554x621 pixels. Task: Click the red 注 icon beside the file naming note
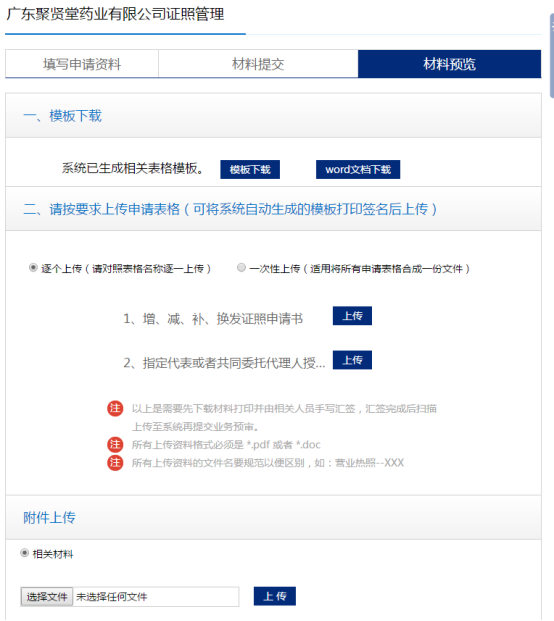115,463
